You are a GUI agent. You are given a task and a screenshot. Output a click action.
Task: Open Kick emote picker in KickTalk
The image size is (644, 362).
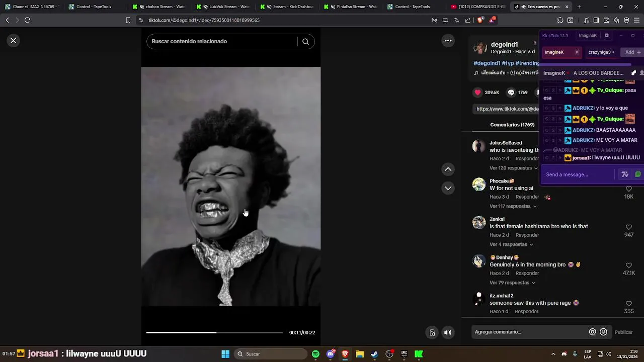(638, 174)
